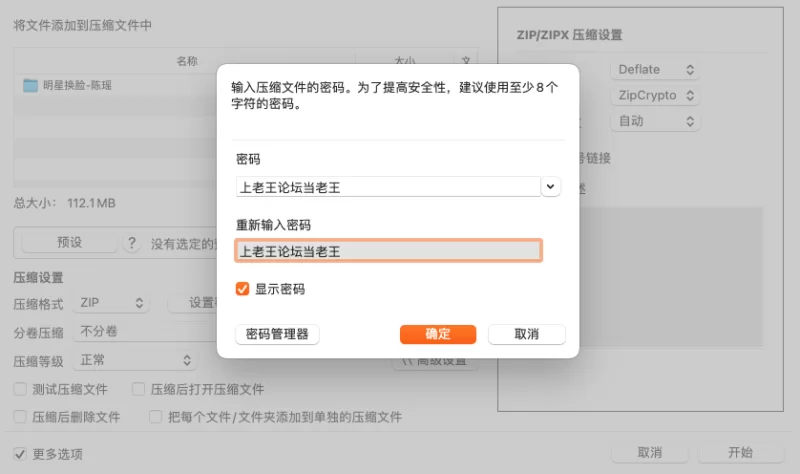800x474 pixels.
Task: Check the separate archive per file option
Action: click(x=156, y=416)
